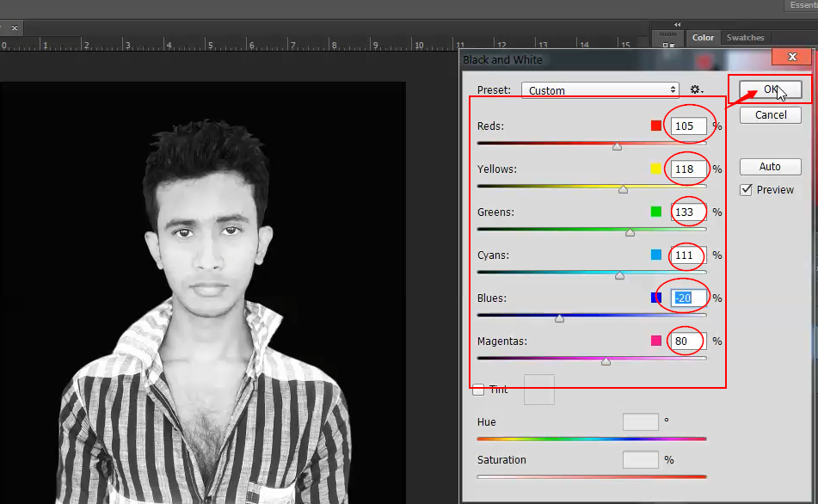Select the Color panel tab
This screenshot has height=504, width=818.
coord(703,38)
